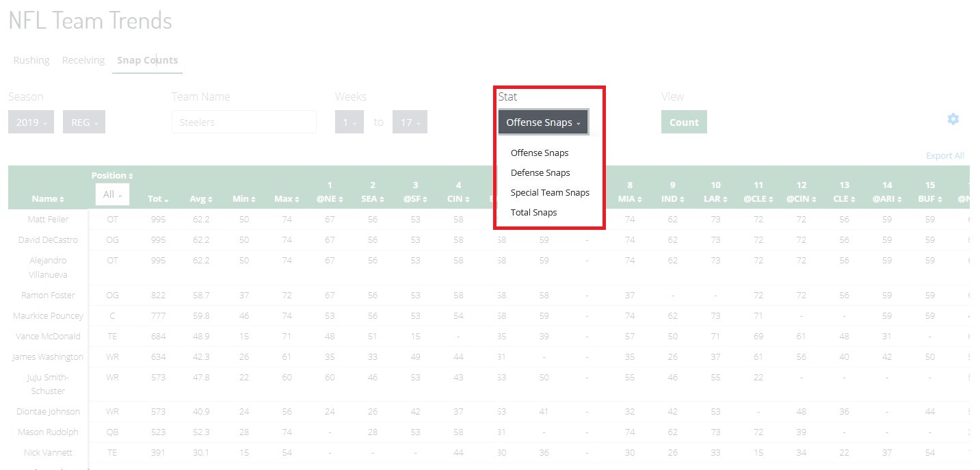Viewport: 980px width, 470px height.
Task: Click player name Alejandro Villanueva
Action: [x=48, y=267]
